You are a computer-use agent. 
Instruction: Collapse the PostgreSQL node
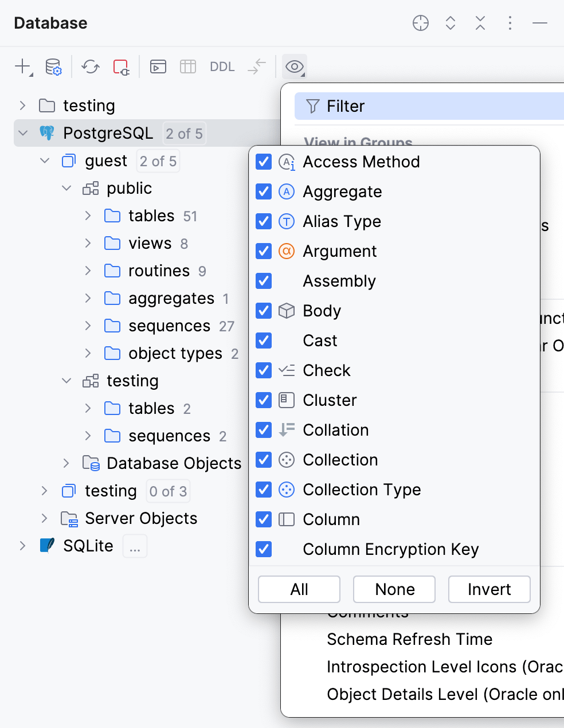click(22, 133)
